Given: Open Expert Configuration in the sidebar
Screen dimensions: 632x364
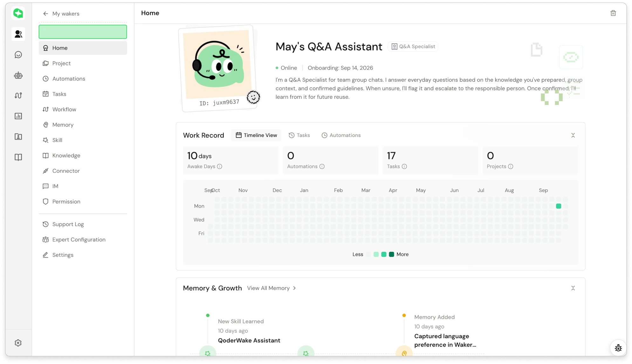Looking at the screenshot, I should coord(83,239).
